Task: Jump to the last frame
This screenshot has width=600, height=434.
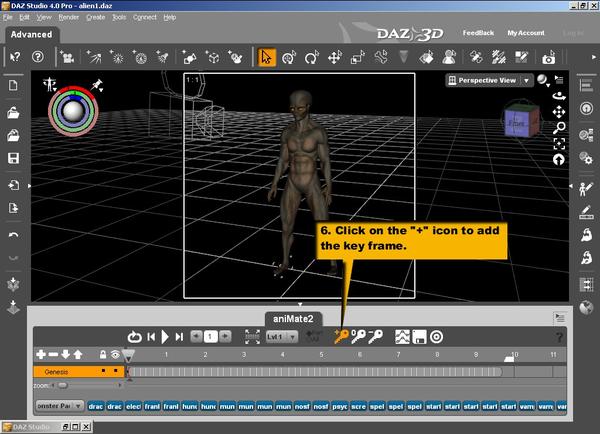Action: pyautogui.click(x=179, y=337)
